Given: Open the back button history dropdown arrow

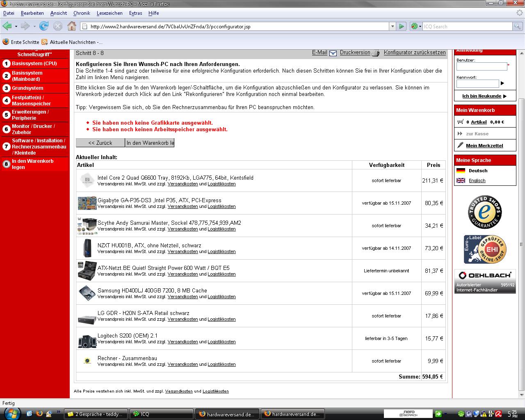Looking at the screenshot, I should [x=16, y=26].
